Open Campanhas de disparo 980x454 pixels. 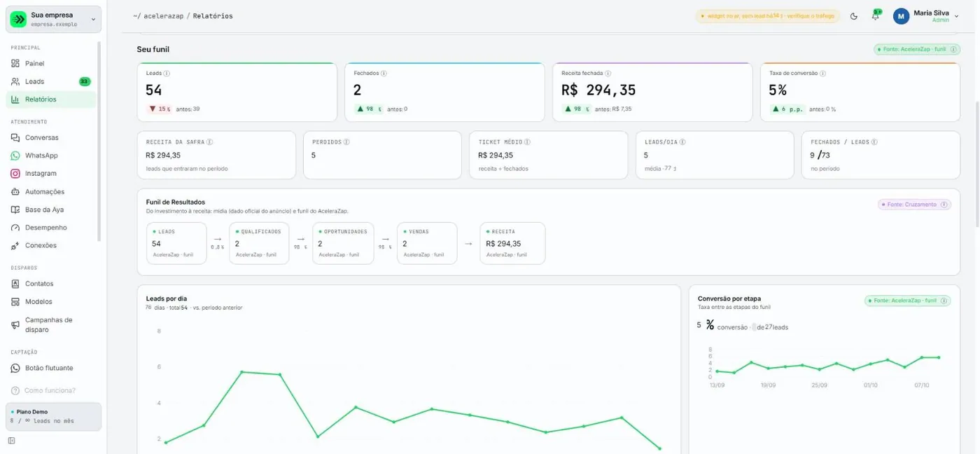tap(51, 325)
